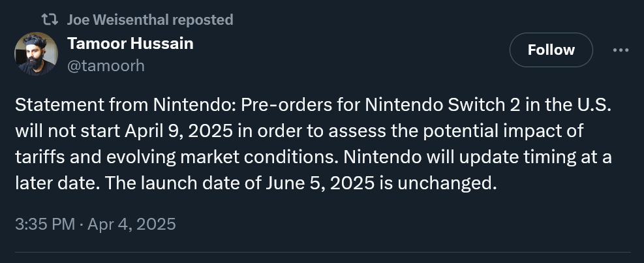Image resolution: width=644 pixels, height=263 pixels.
Task: Open Tamoor Hussain's profile picture
Action: click(36, 54)
